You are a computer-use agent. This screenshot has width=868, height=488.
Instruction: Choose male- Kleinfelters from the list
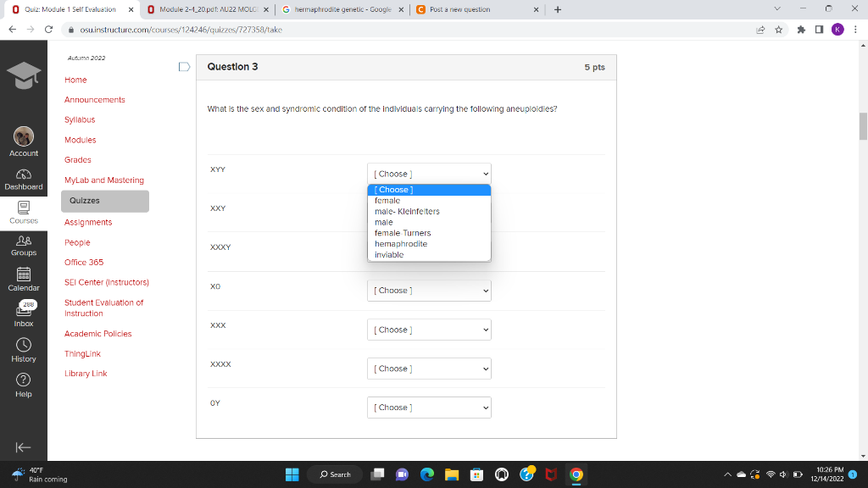[x=408, y=211]
